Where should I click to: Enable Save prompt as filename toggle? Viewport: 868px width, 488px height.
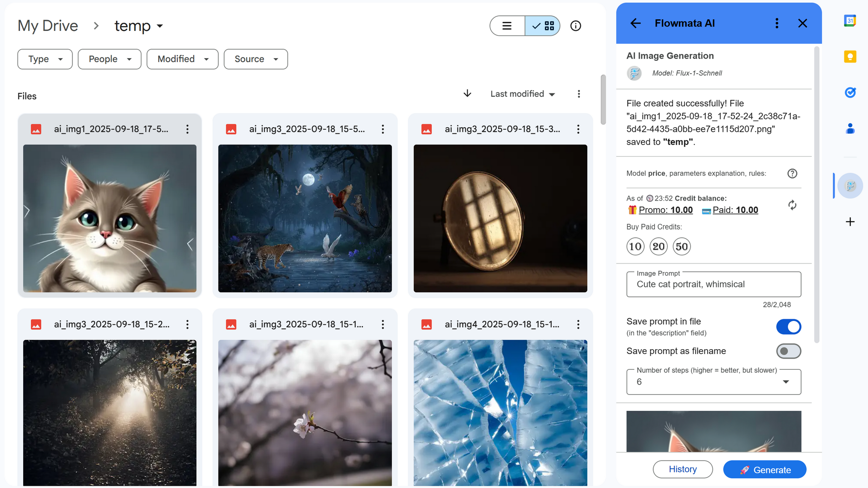point(788,351)
